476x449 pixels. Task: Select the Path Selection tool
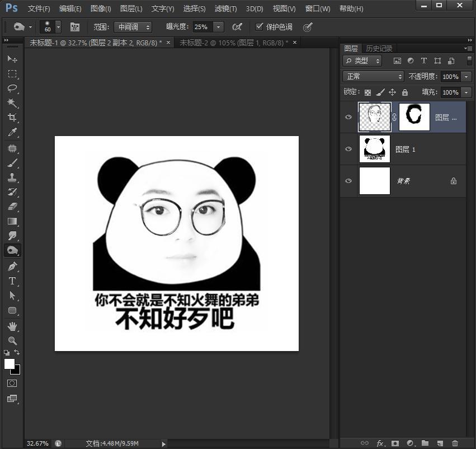coord(12,296)
